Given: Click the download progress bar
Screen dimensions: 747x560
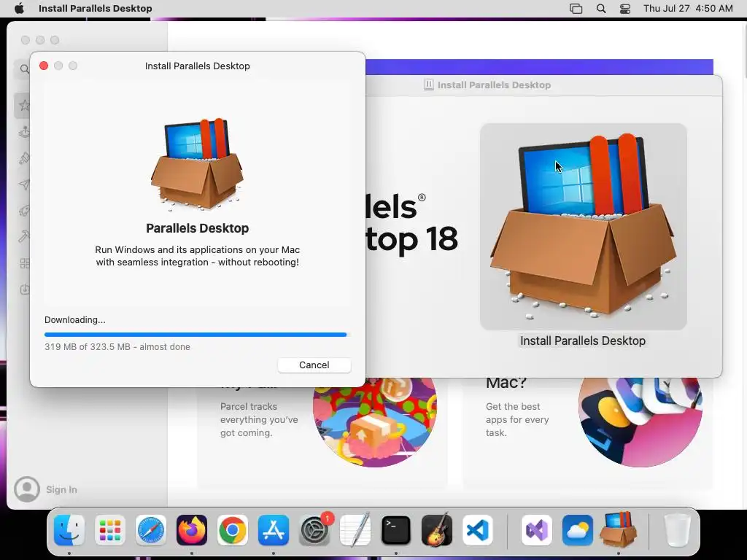Looking at the screenshot, I should 197,335.
